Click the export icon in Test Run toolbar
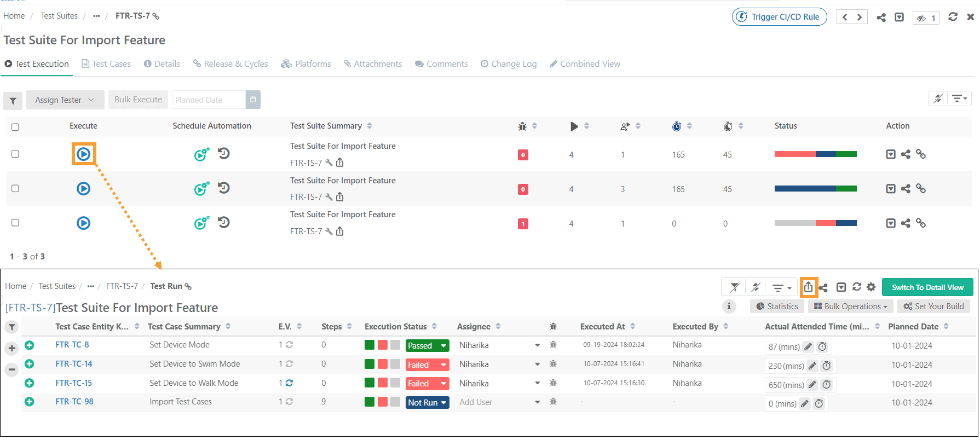 808,287
